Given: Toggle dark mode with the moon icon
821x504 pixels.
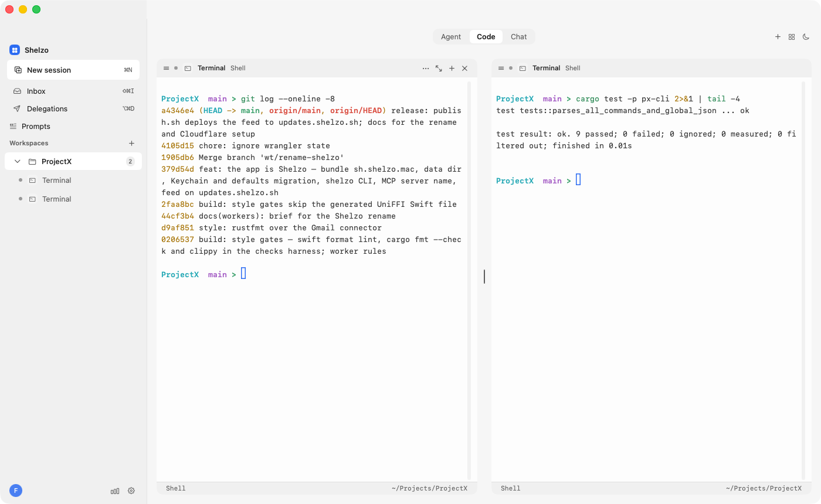Looking at the screenshot, I should [x=806, y=36].
